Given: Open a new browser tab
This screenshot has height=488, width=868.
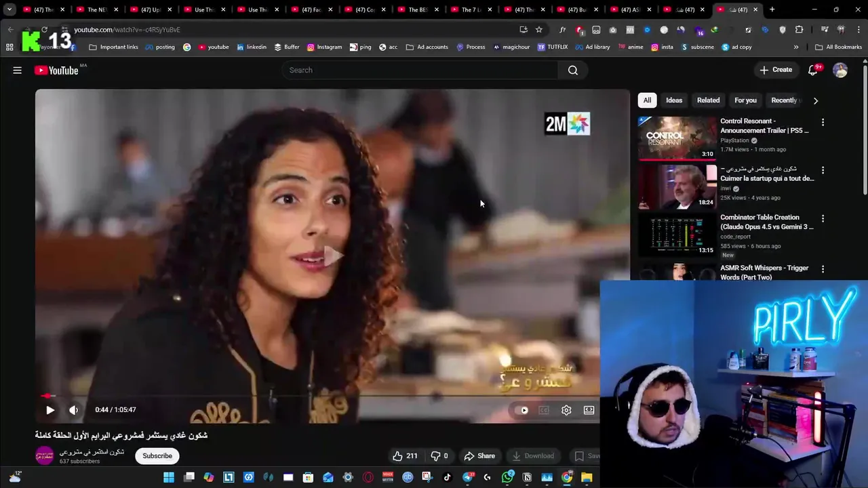Looking at the screenshot, I should tap(772, 9).
